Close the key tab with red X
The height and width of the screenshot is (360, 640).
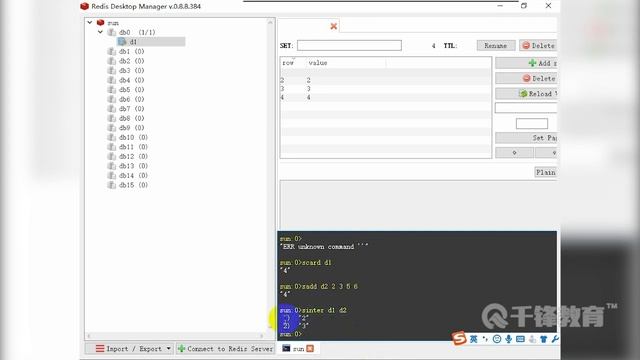(333, 26)
